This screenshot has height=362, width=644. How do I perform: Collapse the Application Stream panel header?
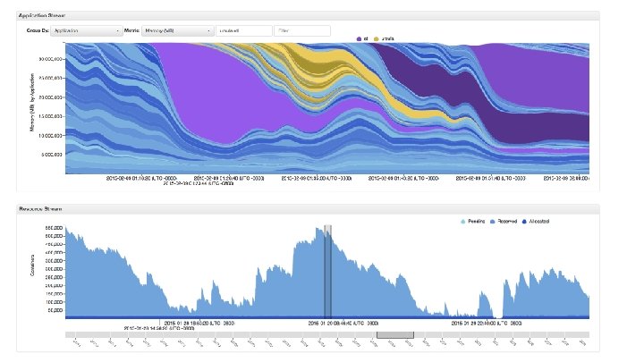click(308, 15)
